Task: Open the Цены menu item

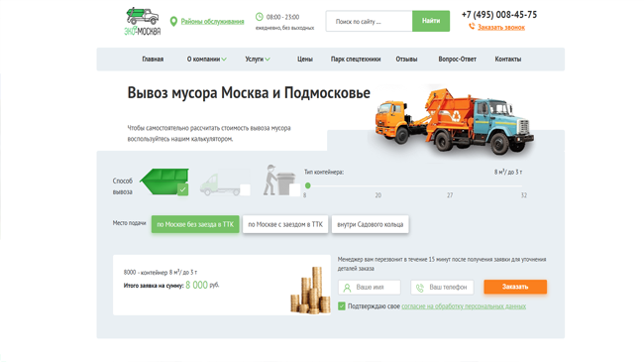Action: 305,60
